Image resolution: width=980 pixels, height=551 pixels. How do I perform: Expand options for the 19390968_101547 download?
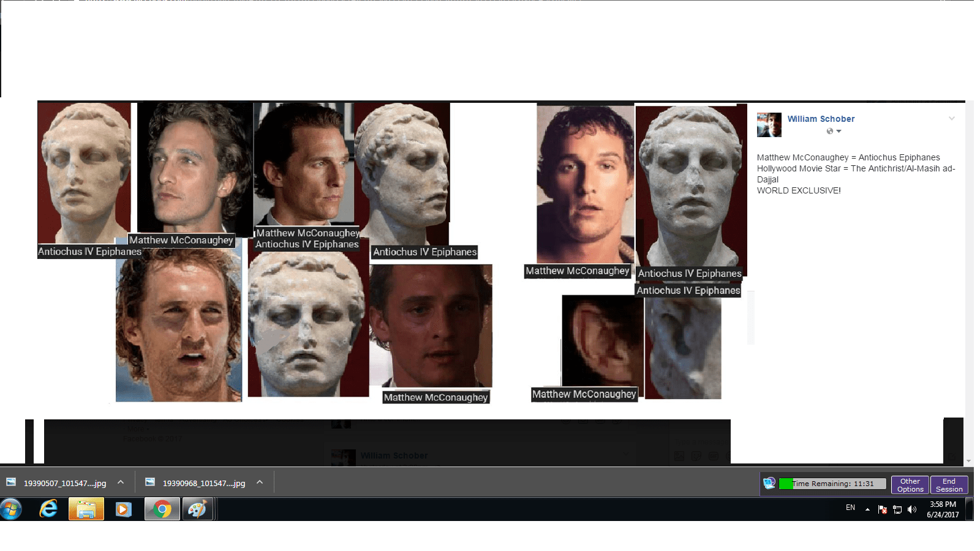tap(260, 482)
